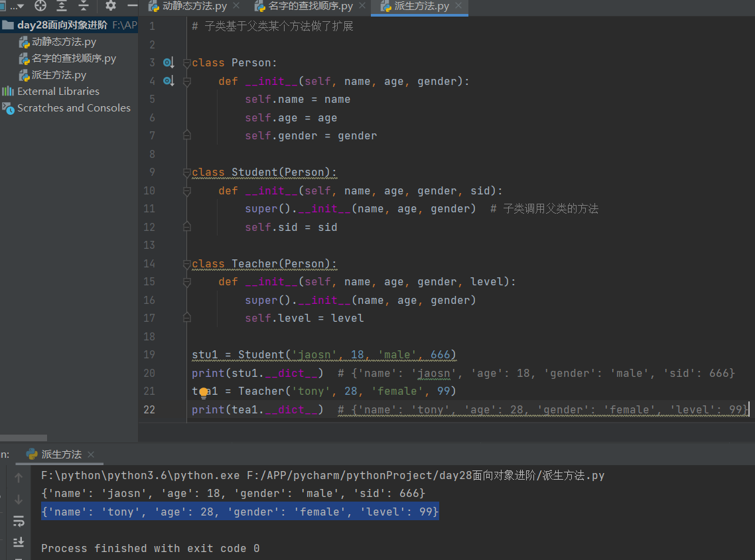Click highlighted tony dict output line
755x560 pixels.
pos(240,512)
